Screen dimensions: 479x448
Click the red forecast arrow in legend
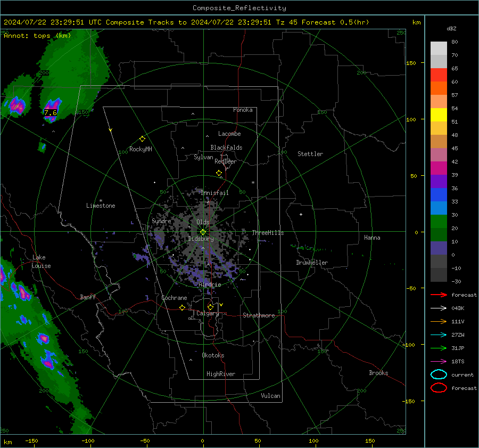coord(439,295)
